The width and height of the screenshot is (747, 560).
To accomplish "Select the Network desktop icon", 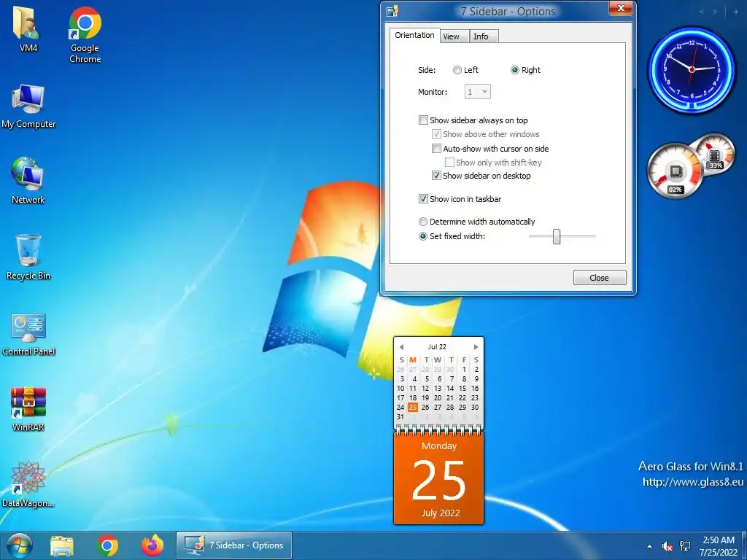I will click(28, 181).
